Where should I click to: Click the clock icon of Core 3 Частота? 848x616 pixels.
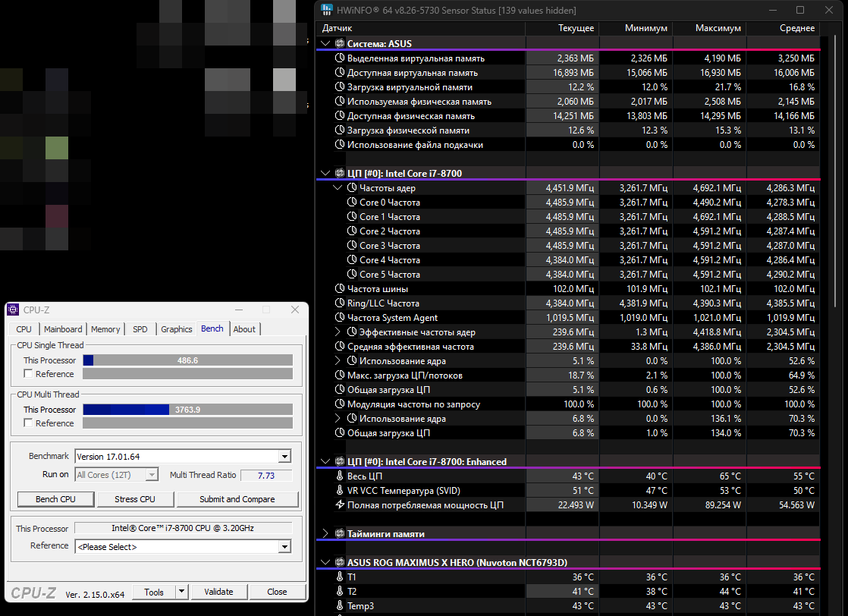352,246
